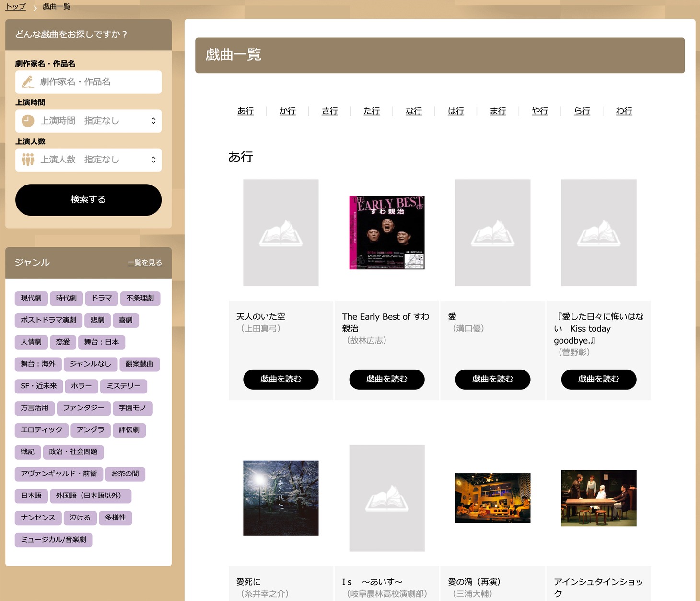The height and width of the screenshot is (601, 700).
Task: Select the ミステリー genre tag
Action: click(x=124, y=386)
